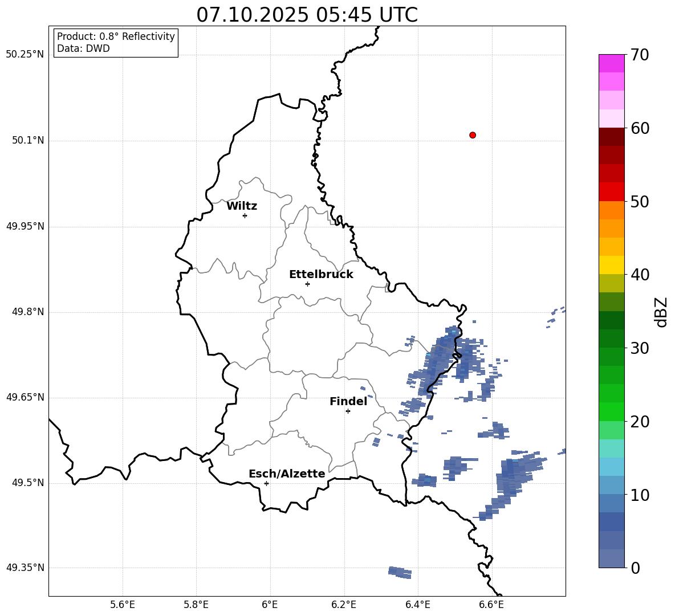Image resolution: width=675 pixels, height=616 pixels.
Task: Click the 49.8°N latitude label
Action: (28, 312)
